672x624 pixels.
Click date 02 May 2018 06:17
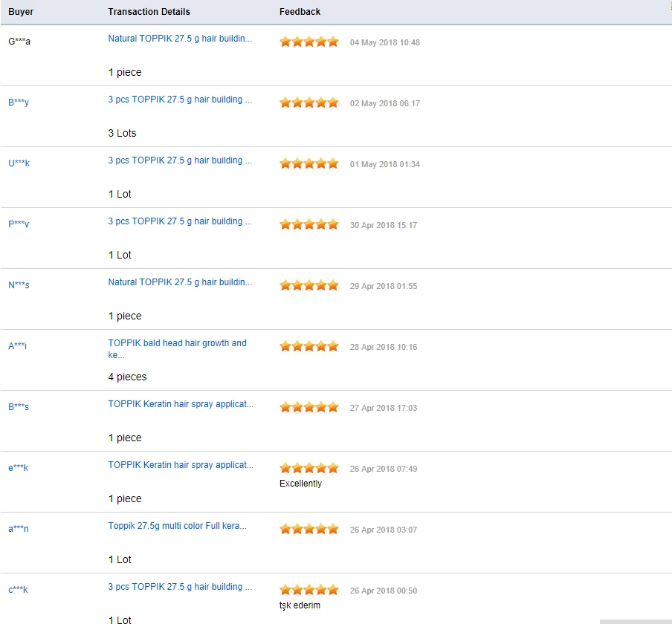click(x=384, y=103)
